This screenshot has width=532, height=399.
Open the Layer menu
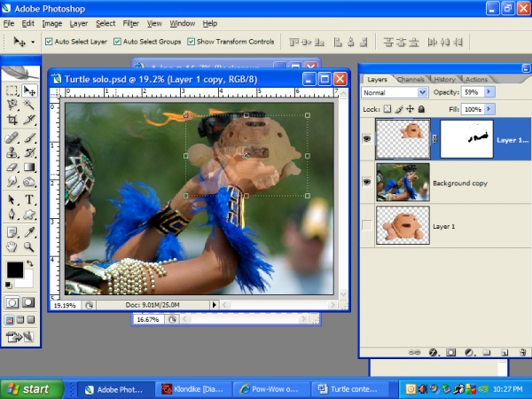click(79, 23)
